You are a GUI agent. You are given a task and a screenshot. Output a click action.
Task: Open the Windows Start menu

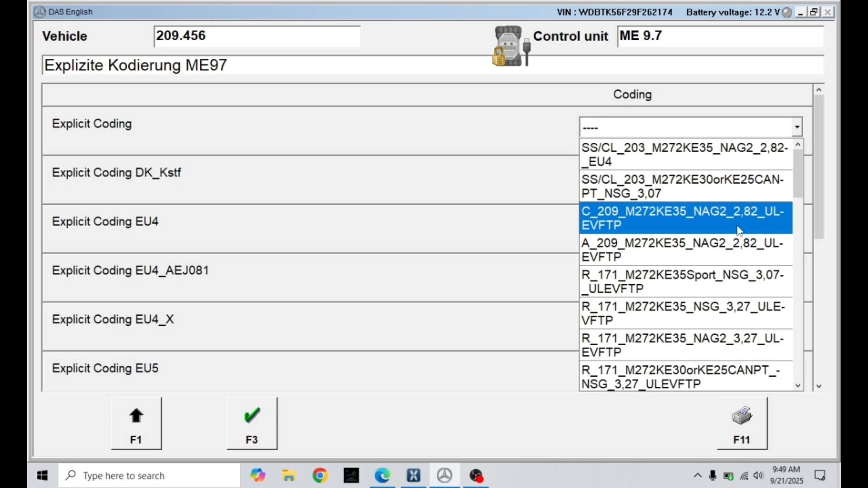(x=42, y=476)
